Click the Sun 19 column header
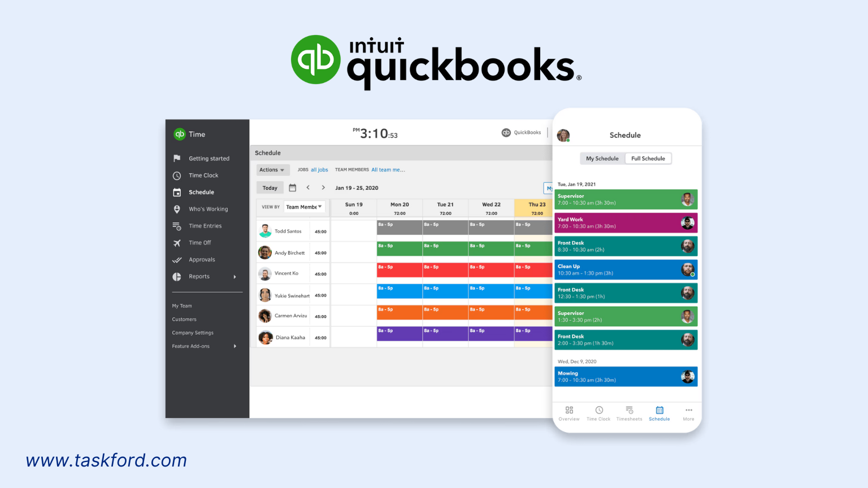 point(354,208)
